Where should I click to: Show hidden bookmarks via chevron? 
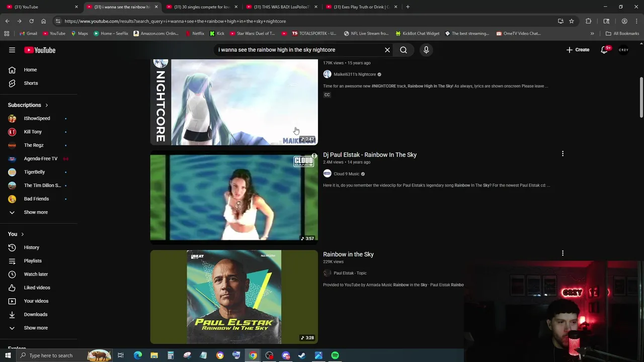coord(592,34)
